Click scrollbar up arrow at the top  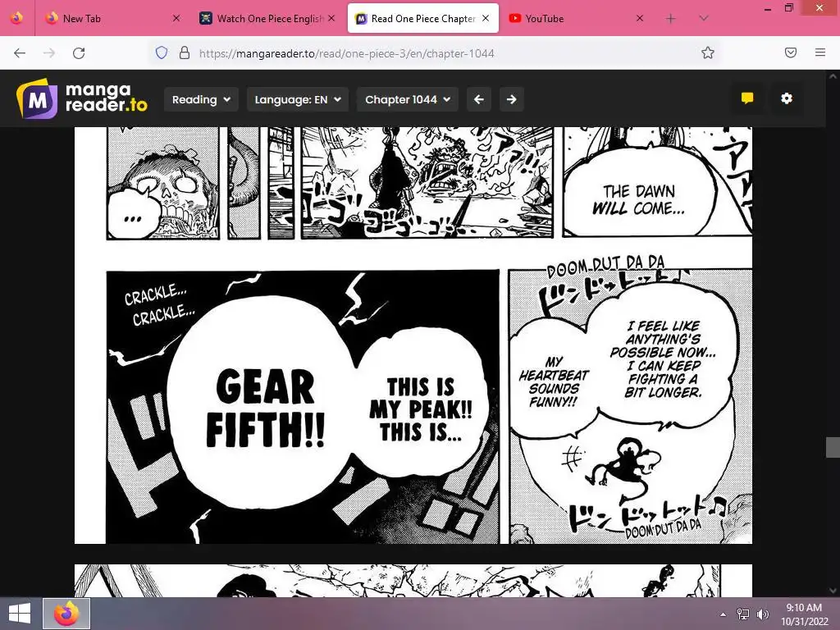click(x=833, y=76)
